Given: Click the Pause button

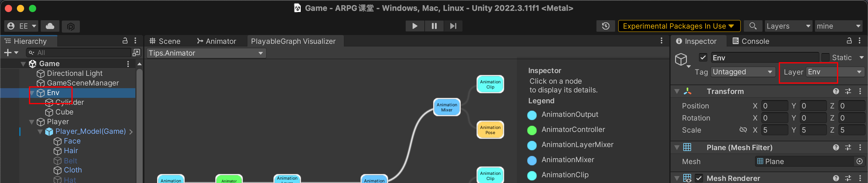Looking at the screenshot, I should point(434,26).
